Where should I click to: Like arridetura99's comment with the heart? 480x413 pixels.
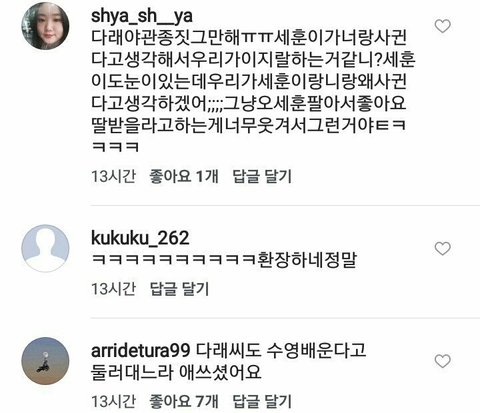(443, 361)
